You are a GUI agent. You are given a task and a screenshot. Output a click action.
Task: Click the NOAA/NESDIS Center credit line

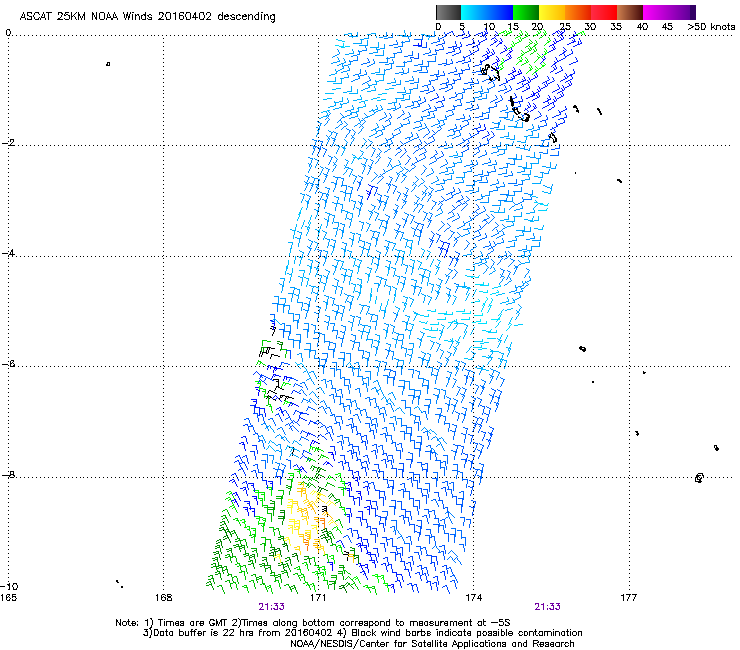(x=432, y=644)
